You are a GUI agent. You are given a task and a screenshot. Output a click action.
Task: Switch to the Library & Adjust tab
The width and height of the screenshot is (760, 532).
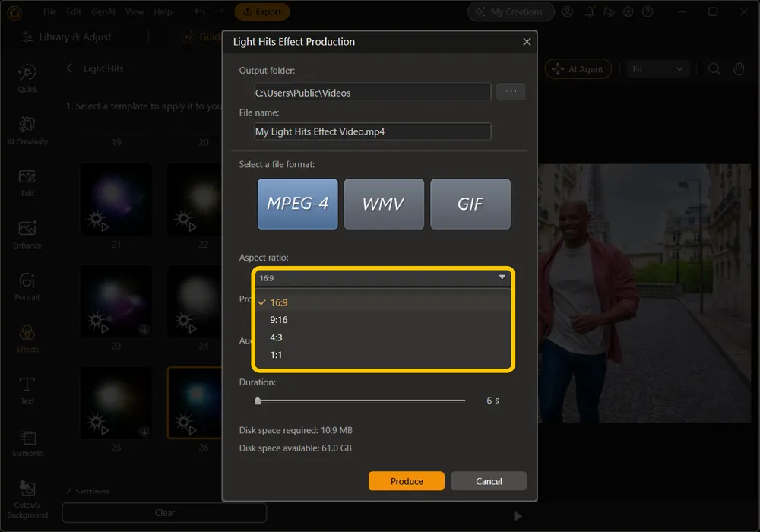click(67, 36)
